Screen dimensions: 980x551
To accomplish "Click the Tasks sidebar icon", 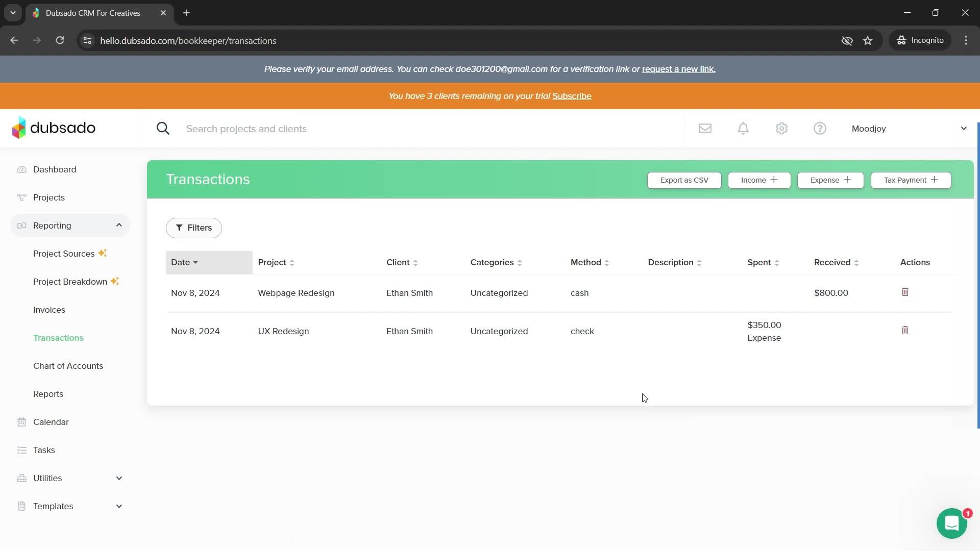I will click(21, 450).
